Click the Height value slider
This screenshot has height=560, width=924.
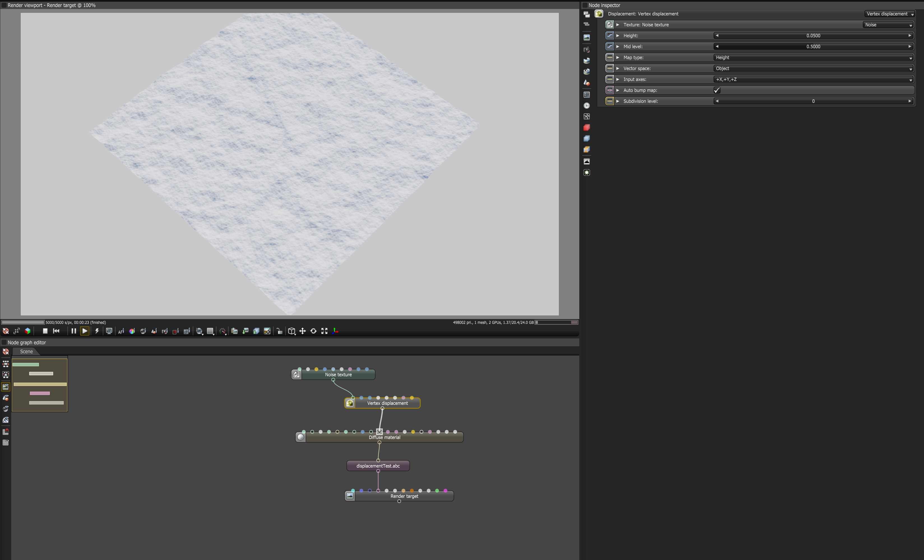click(x=813, y=36)
